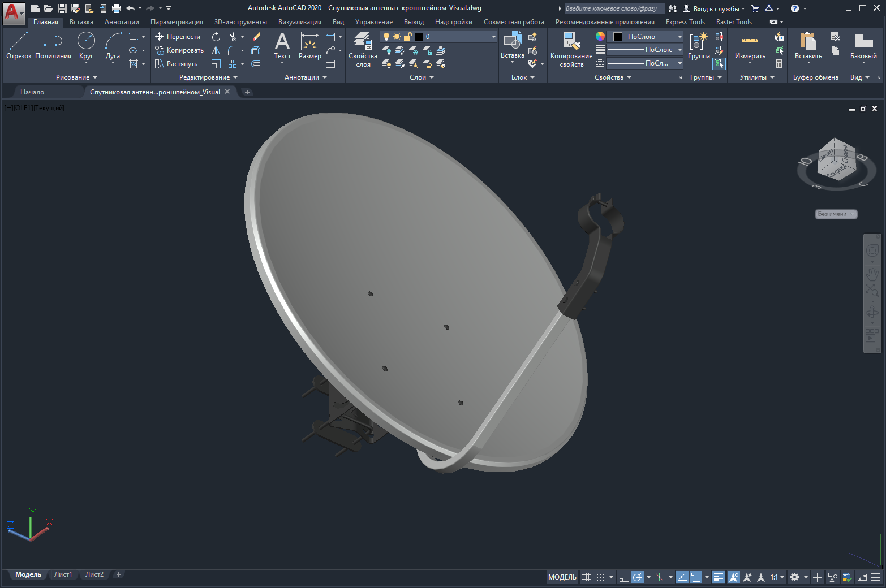Click the Полилиния (Polyline) tool

click(53, 45)
